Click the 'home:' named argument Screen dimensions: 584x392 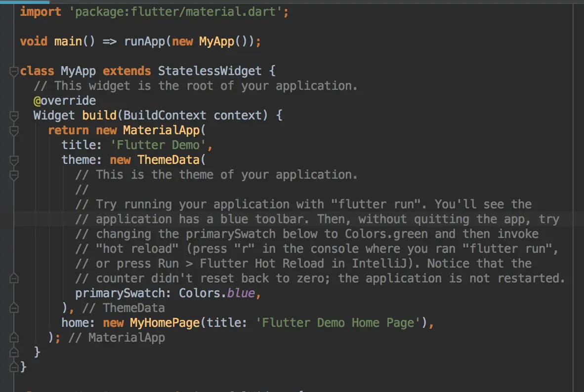click(78, 322)
